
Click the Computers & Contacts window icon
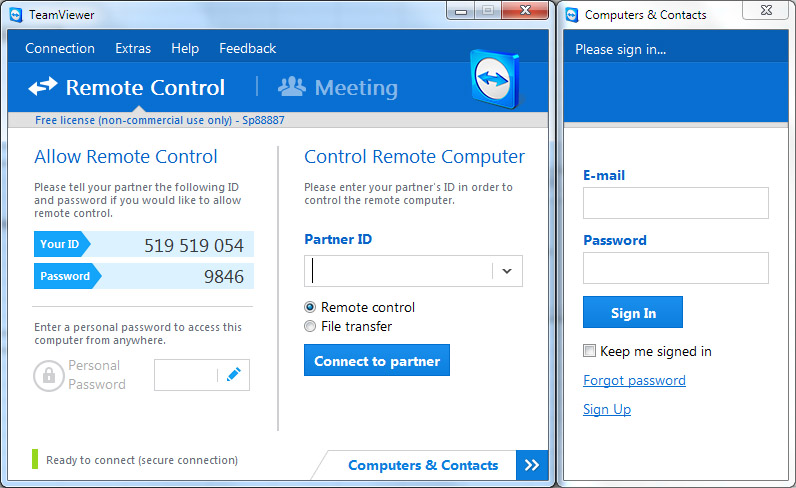tap(572, 14)
